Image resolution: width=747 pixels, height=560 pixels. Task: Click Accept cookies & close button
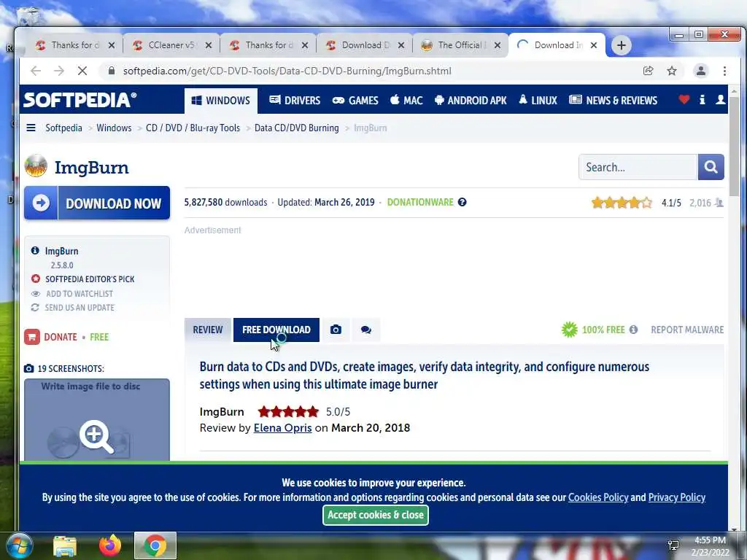pos(376,516)
